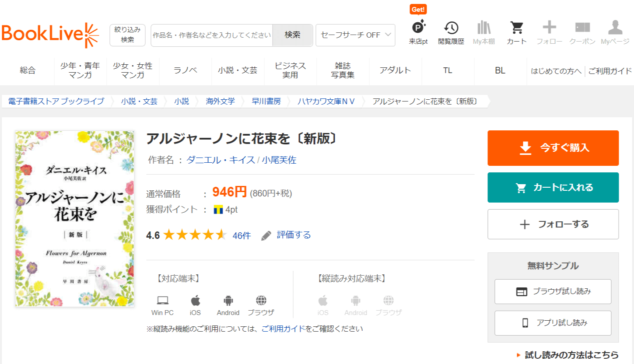Select the 小説・文芸 category tab

pyautogui.click(x=238, y=70)
